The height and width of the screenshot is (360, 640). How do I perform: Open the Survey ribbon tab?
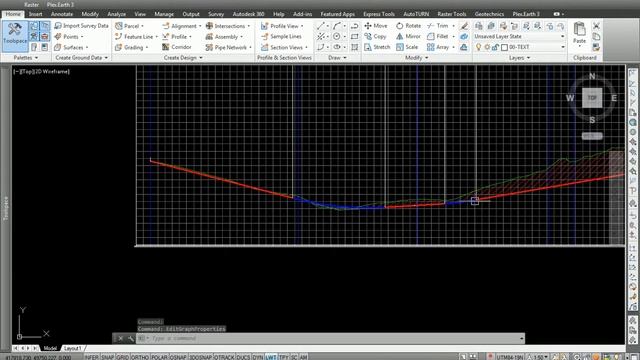click(216, 14)
